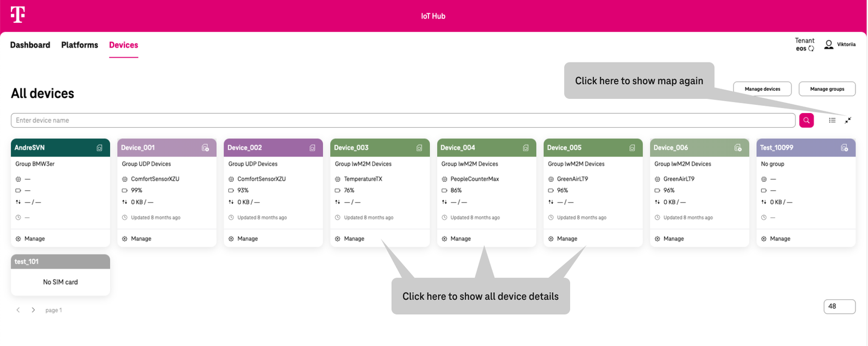Click page size field showing 48
Screen dimensions: 868x346
pos(839,306)
